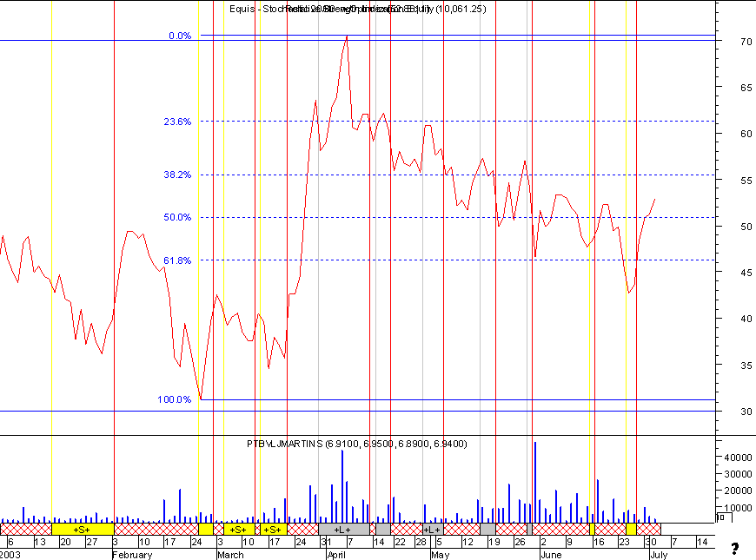Select the 23.6% Fibonacci retracement label
The image size is (756, 560).
tap(177, 122)
